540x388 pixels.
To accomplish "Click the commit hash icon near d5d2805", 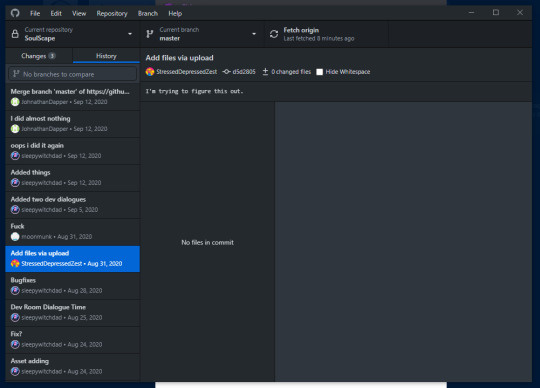I will (x=226, y=72).
